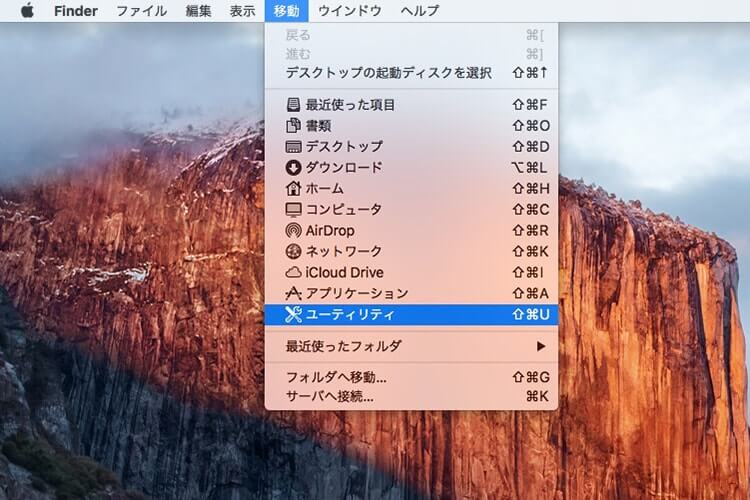The height and width of the screenshot is (500, 750).
Task: Select 最近使った項目 menu entry
Action: (x=411, y=104)
